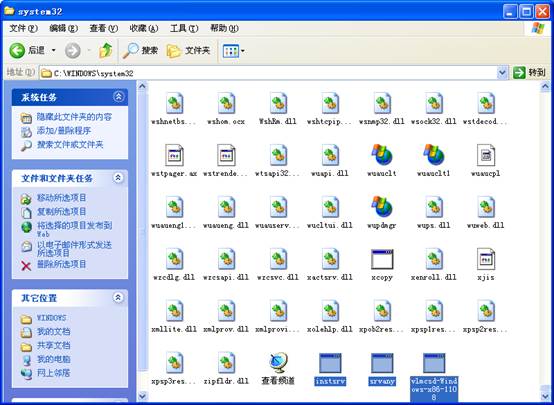Click the 转到 Go button
The width and height of the screenshot is (554, 405).
coord(529,73)
